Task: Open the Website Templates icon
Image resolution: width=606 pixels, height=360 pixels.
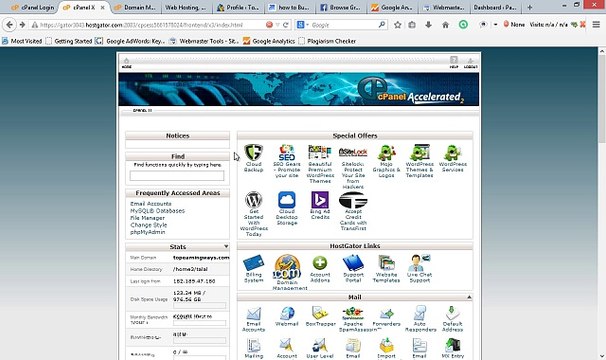Action: coord(386,264)
